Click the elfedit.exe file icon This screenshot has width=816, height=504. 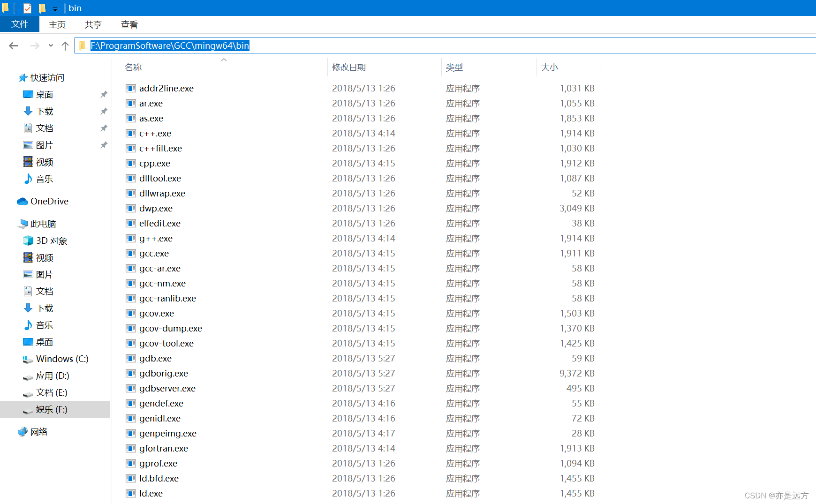tap(130, 223)
